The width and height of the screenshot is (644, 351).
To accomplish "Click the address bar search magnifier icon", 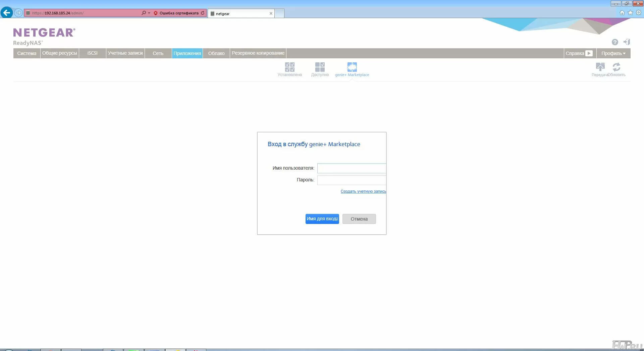I will pyautogui.click(x=144, y=13).
